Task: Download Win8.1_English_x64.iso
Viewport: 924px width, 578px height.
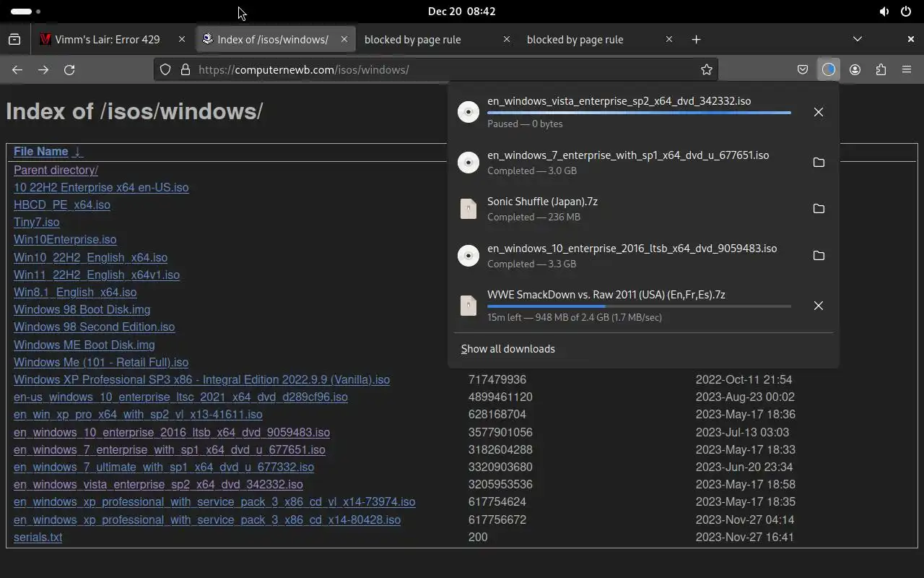Action: [75, 292]
